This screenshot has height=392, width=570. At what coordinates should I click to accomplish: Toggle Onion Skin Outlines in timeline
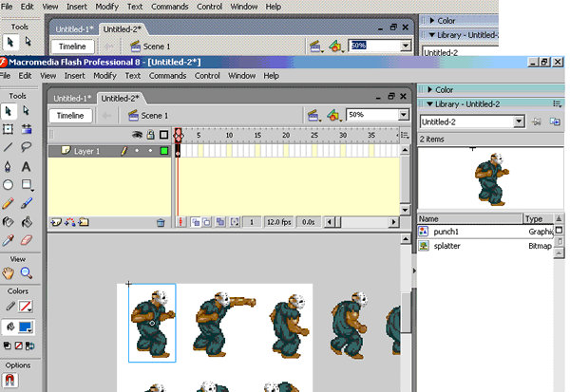pos(206,222)
